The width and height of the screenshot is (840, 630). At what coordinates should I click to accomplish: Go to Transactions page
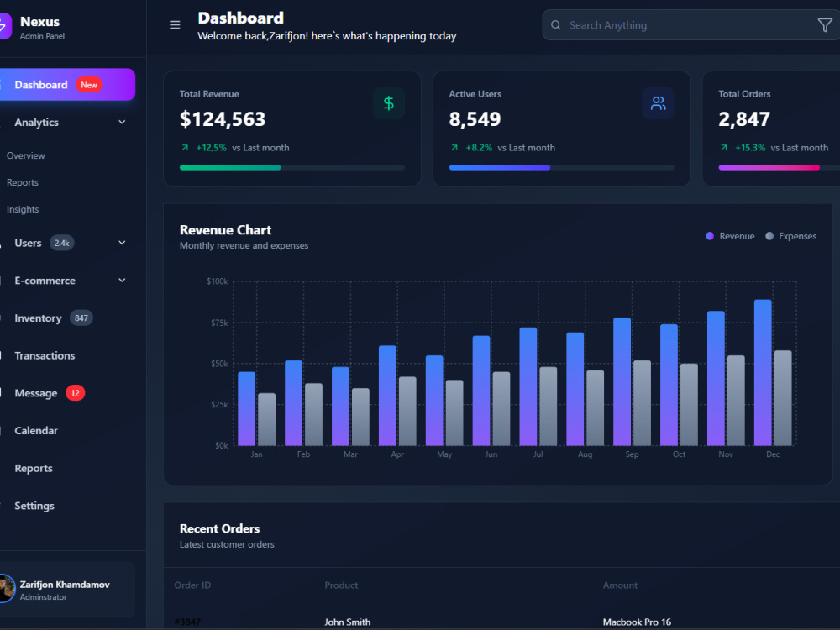[67, 355]
